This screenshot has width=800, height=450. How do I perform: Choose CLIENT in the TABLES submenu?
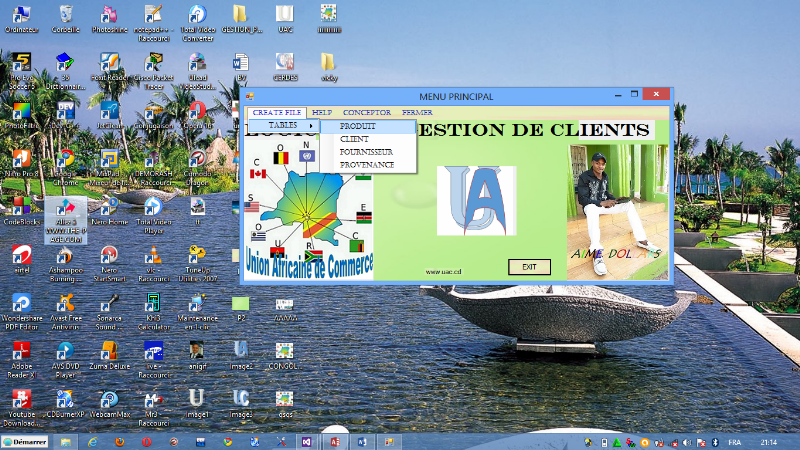(x=354, y=139)
